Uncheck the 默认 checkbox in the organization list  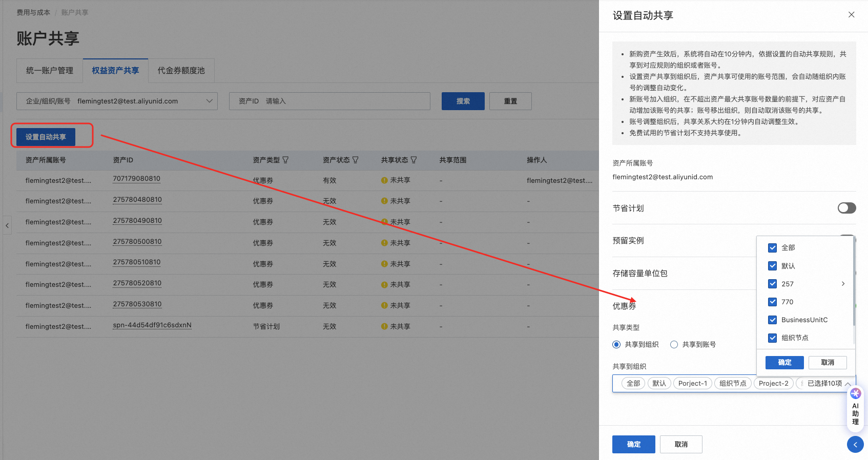pos(772,266)
